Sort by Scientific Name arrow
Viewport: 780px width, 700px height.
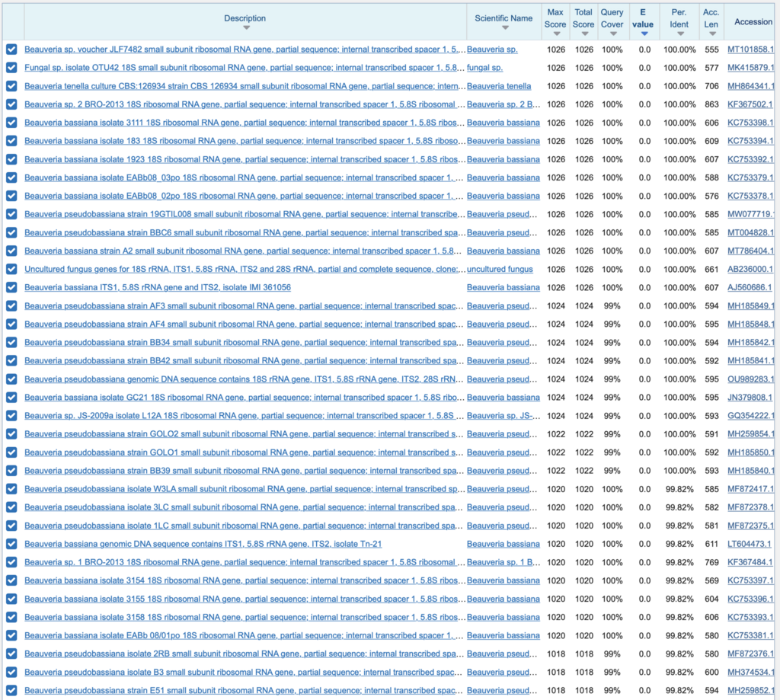tap(505, 28)
